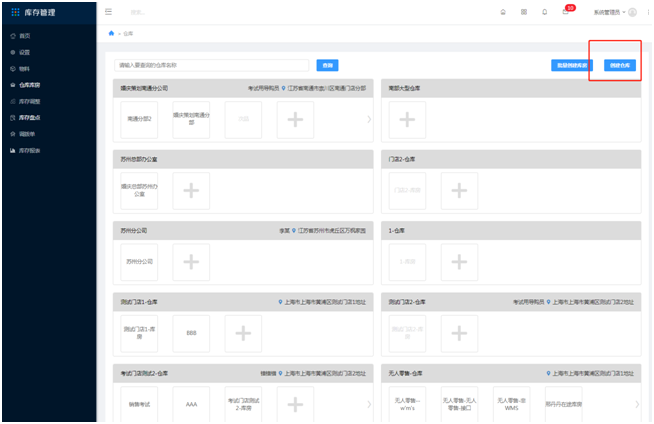Open the vertical three-dots more menu
The image size is (654, 424).
[648, 13]
